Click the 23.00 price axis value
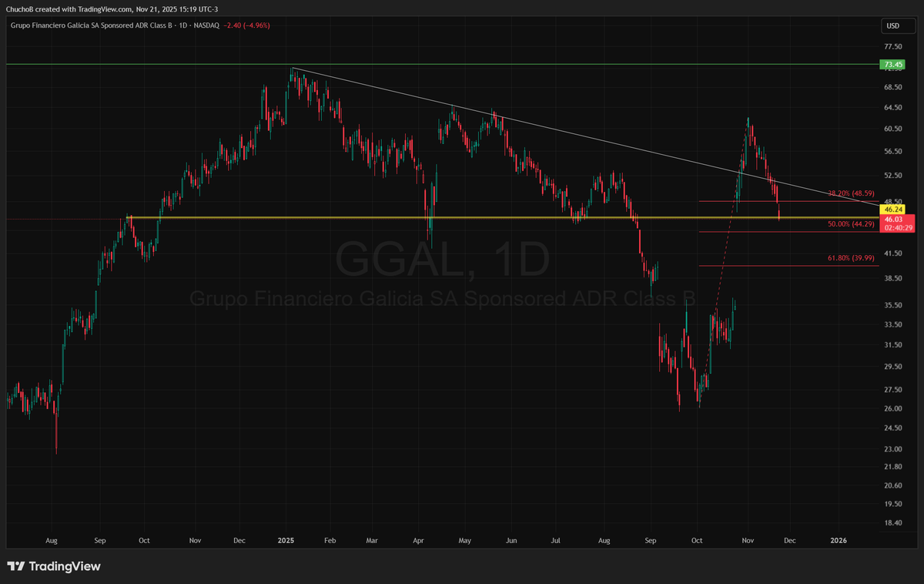Viewport: 924px width, 584px height. pos(894,449)
